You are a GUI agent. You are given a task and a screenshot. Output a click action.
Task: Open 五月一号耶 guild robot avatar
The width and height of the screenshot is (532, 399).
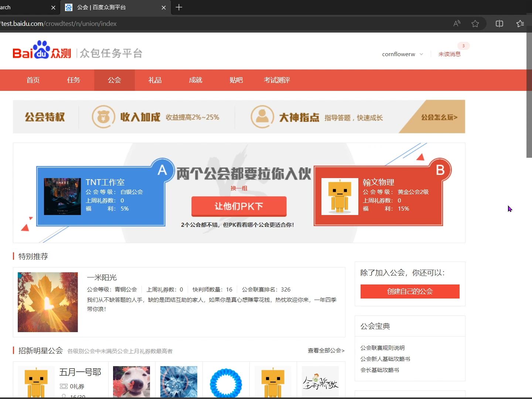click(36, 382)
